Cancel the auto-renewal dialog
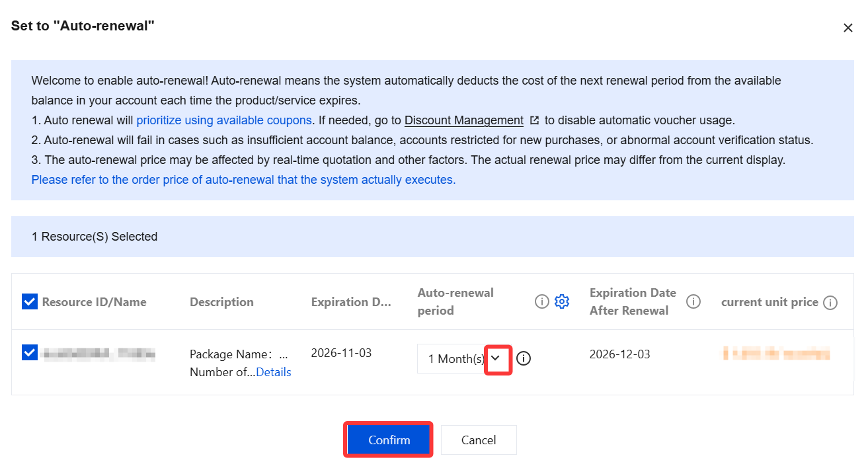Image resolution: width=868 pixels, height=474 pixels. pos(479,440)
